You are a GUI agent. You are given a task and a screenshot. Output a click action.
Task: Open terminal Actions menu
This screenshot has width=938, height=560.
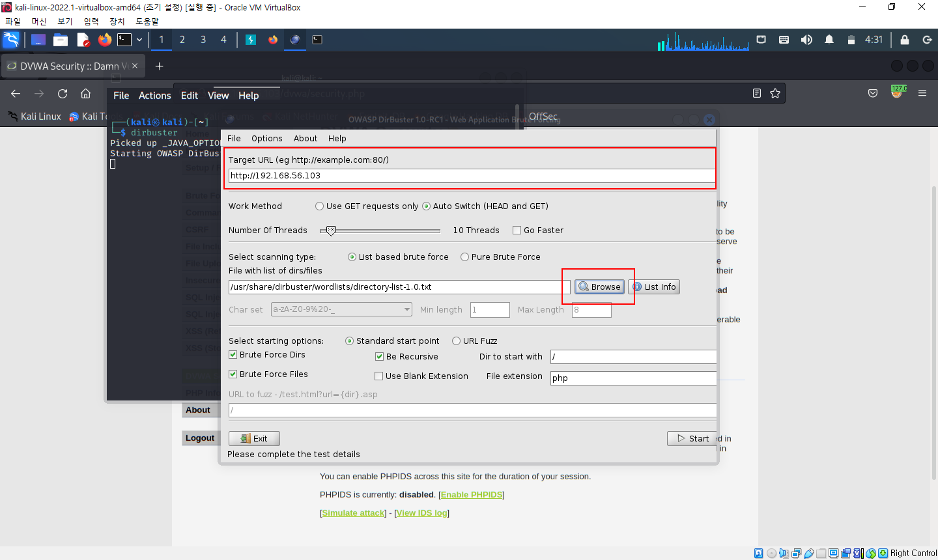pos(155,95)
